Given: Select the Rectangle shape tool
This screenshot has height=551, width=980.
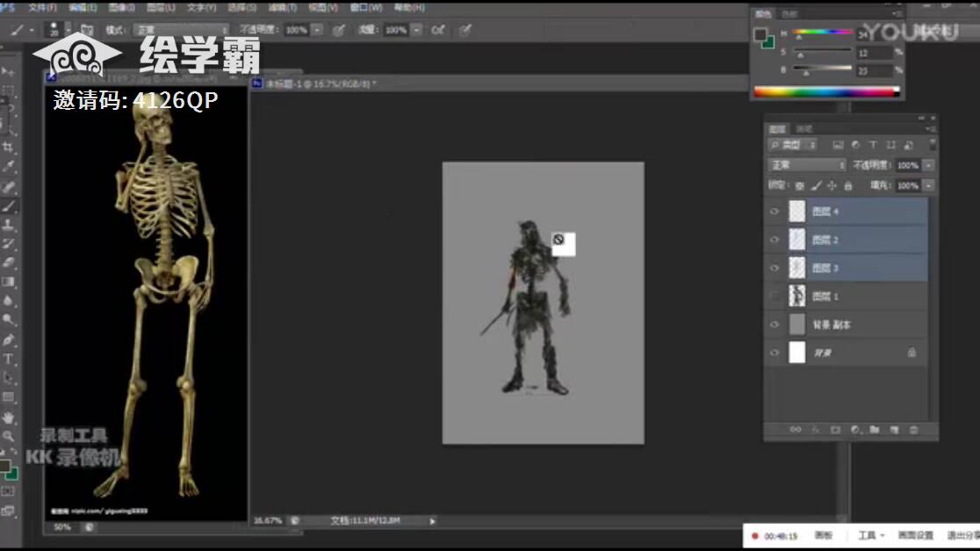Looking at the screenshot, I should pos(8,397).
